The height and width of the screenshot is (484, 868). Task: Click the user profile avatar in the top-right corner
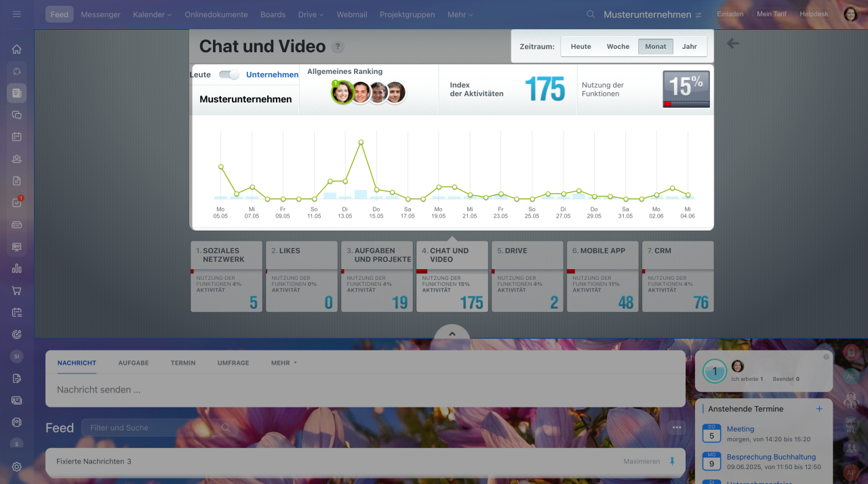[851, 14]
